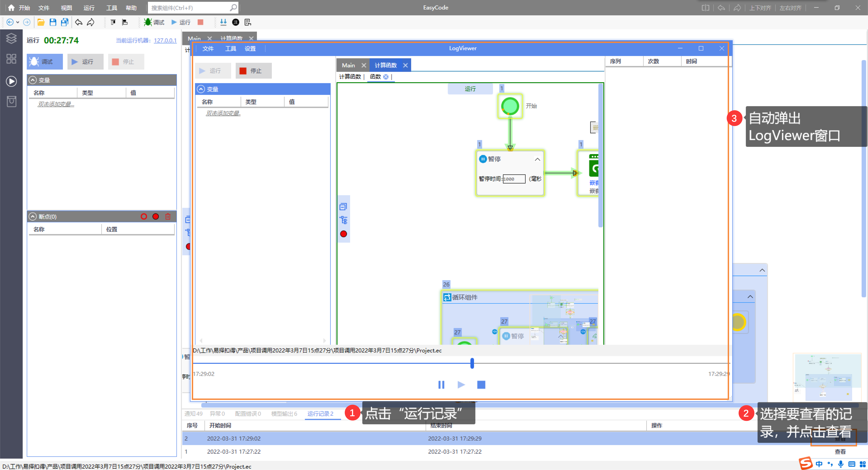Image resolution: width=868 pixels, height=470 pixels.
Task: Click the save toolbar icon
Action: (53, 22)
